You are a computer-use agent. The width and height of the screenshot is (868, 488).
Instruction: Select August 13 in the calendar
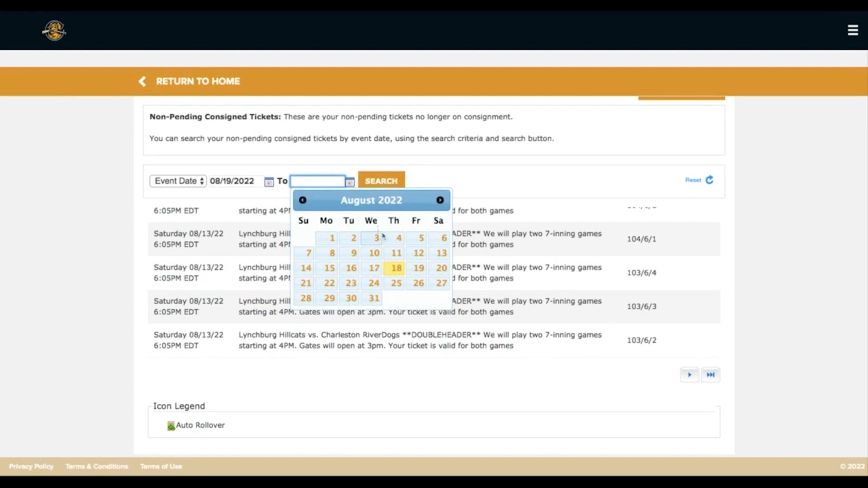pos(439,253)
